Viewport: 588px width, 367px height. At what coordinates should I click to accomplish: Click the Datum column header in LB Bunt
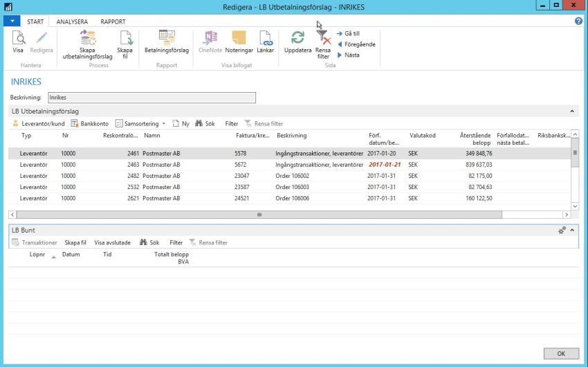(71, 254)
